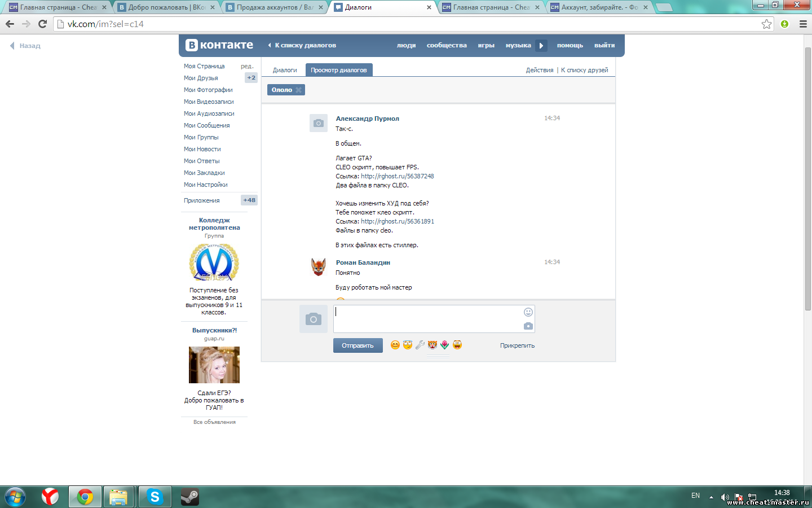Open Steam from the taskbar
This screenshot has width=812, height=508.
tap(189, 497)
